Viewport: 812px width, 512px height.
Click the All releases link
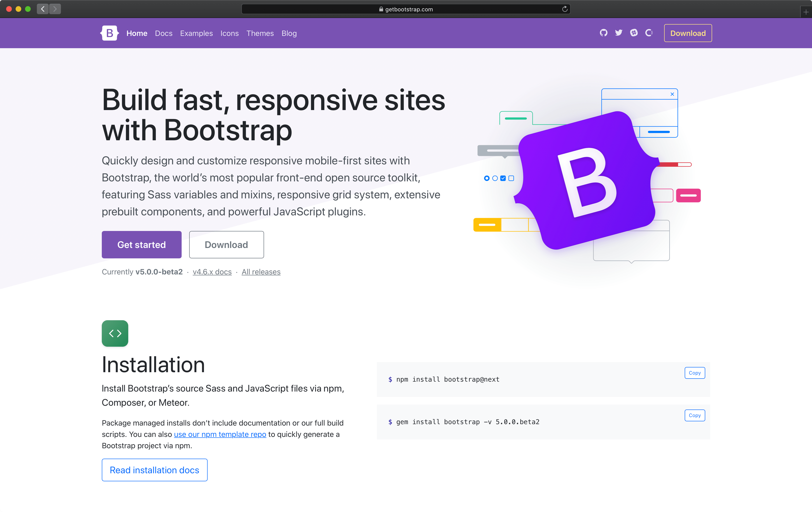coord(261,272)
